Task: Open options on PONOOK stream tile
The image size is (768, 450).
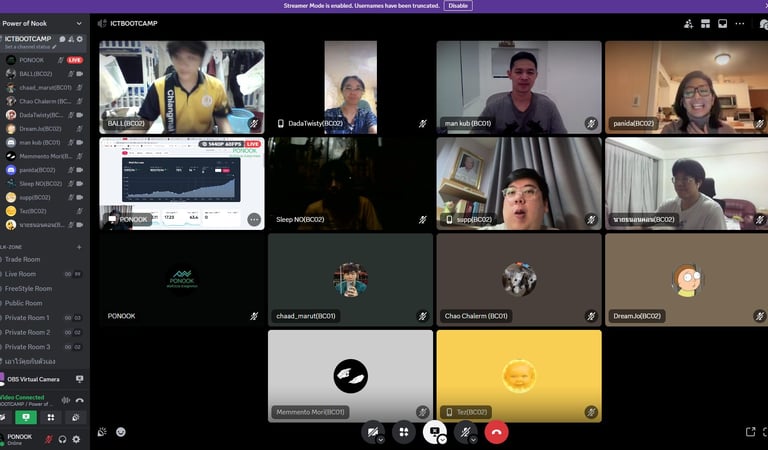Action: tap(254, 219)
